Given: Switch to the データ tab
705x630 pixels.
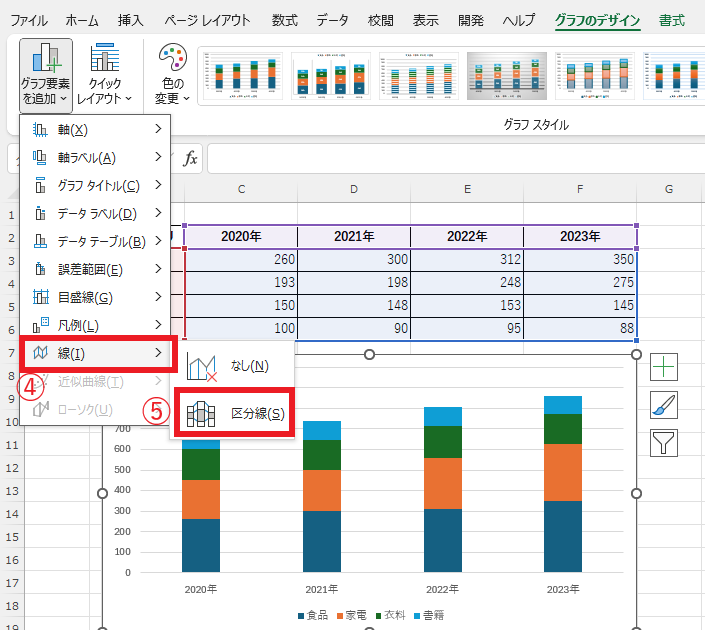Looking at the screenshot, I should click(332, 20).
